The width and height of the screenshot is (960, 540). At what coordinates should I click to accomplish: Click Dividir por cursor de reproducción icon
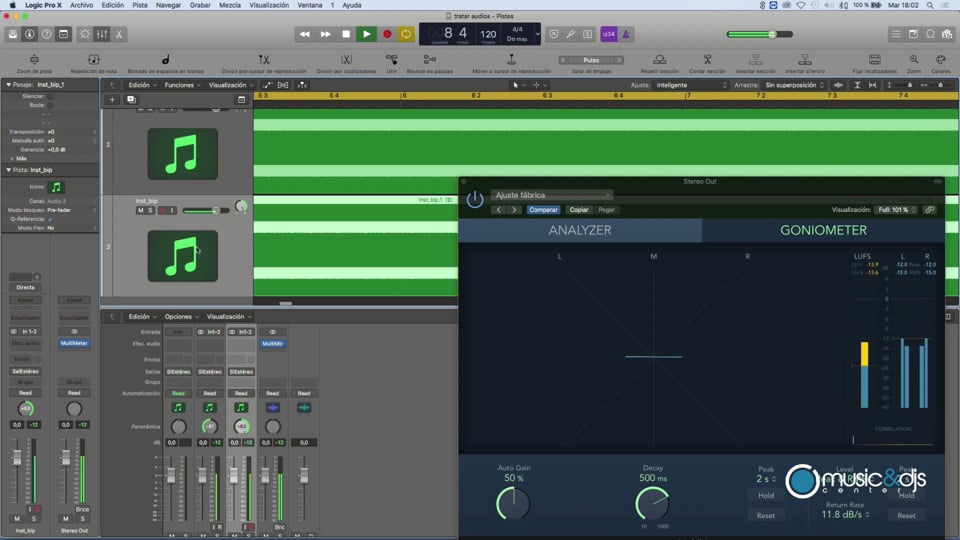point(264,59)
